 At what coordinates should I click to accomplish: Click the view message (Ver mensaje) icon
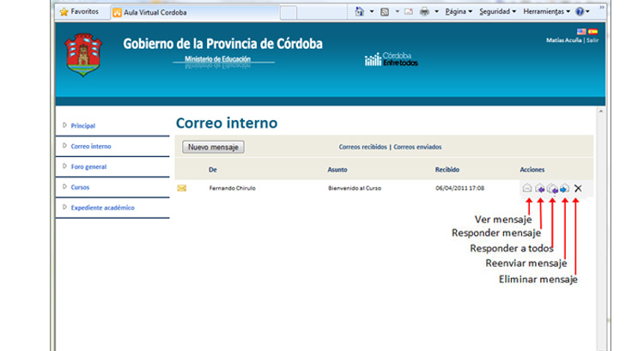pyautogui.click(x=527, y=188)
